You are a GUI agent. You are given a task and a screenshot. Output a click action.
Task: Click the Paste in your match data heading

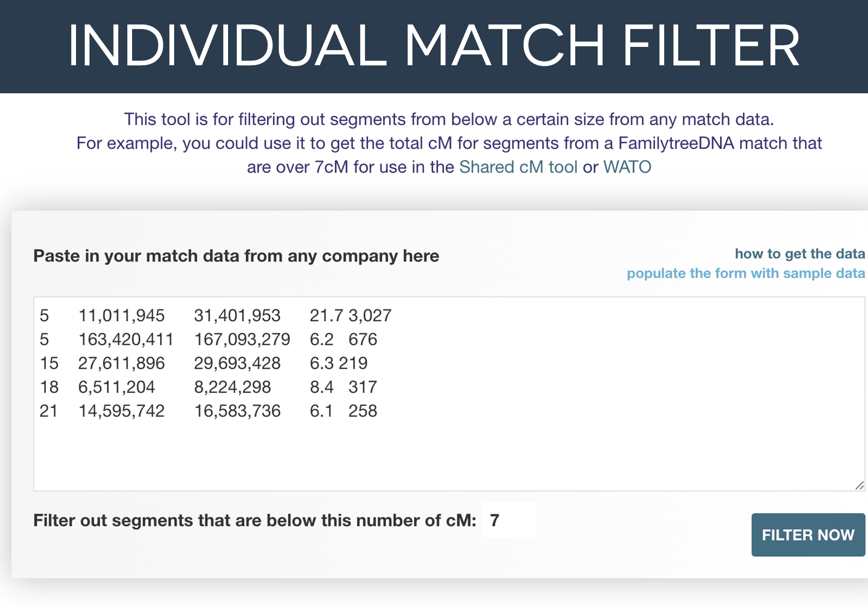pyautogui.click(x=236, y=256)
